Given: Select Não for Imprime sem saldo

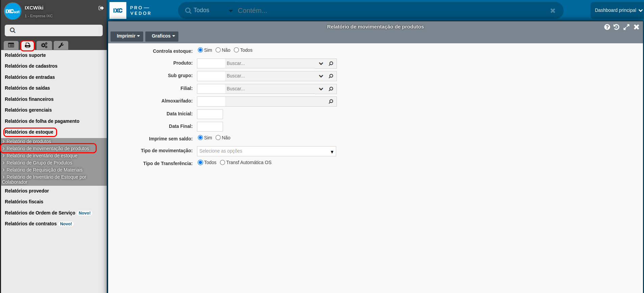Looking at the screenshot, I should 218,138.
